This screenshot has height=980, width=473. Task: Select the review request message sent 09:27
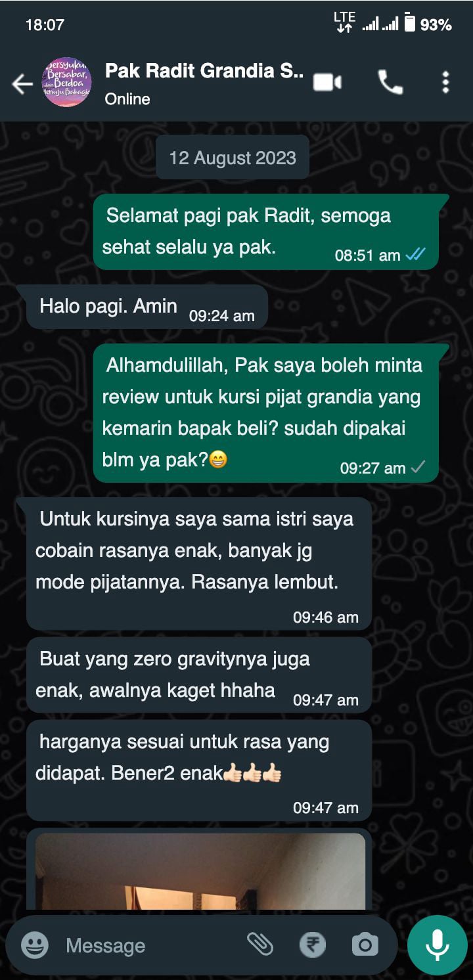coord(266,412)
